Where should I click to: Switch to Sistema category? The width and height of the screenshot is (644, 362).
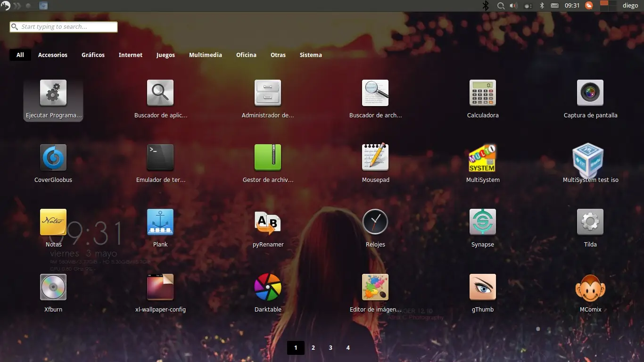point(311,55)
